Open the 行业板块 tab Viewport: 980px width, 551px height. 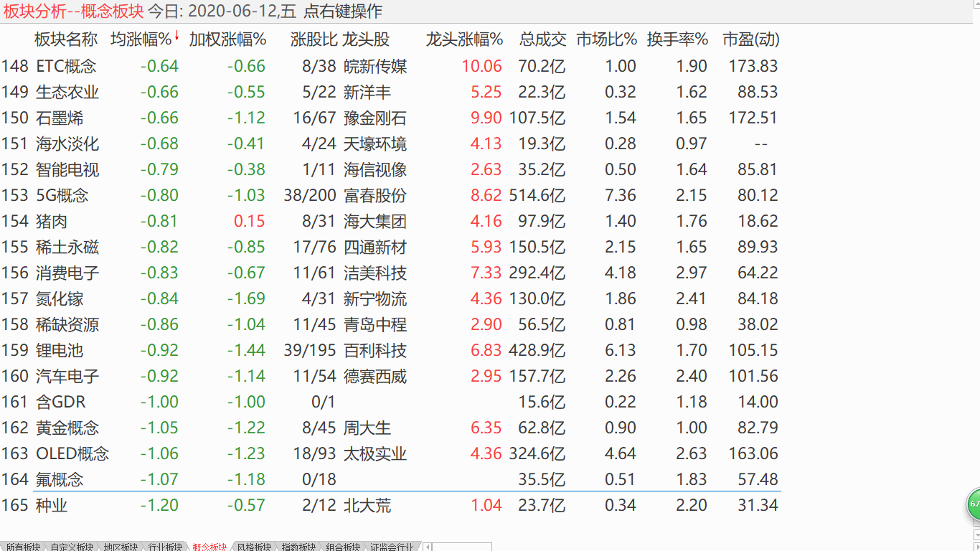coord(164,547)
